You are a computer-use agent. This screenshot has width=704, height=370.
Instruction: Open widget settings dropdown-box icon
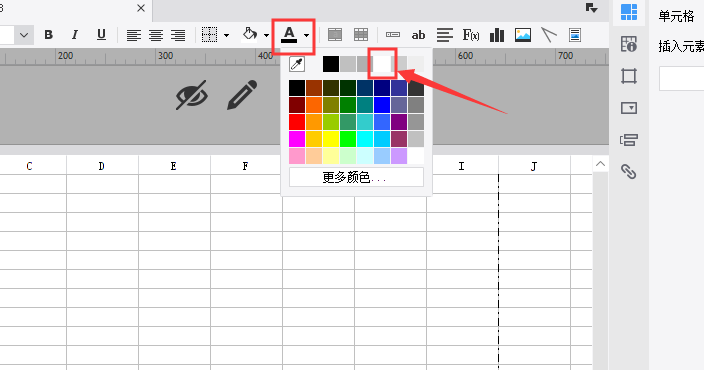(629, 108)
